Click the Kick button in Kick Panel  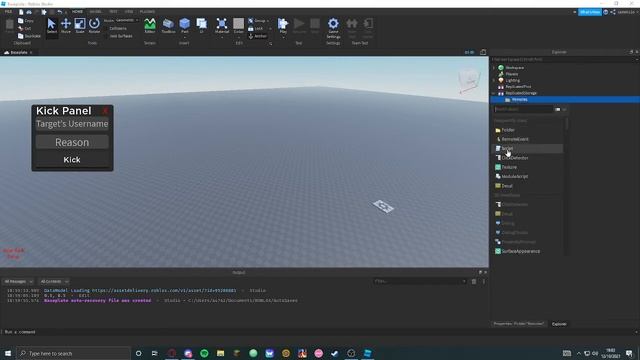72,160
